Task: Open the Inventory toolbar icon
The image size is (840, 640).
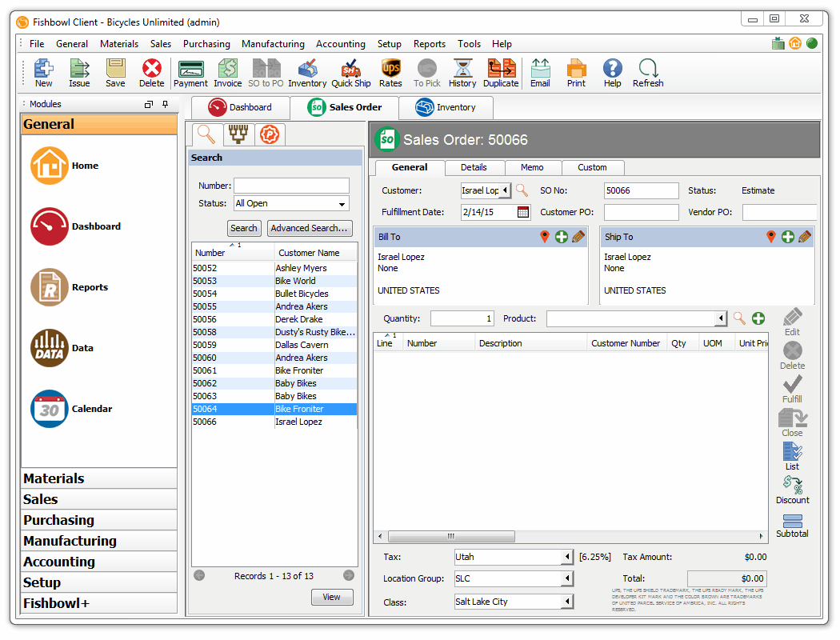Action: pos(307,74)
